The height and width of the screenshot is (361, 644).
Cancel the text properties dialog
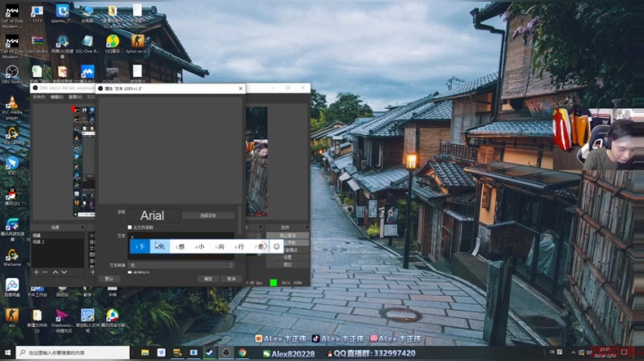(232, 279)
